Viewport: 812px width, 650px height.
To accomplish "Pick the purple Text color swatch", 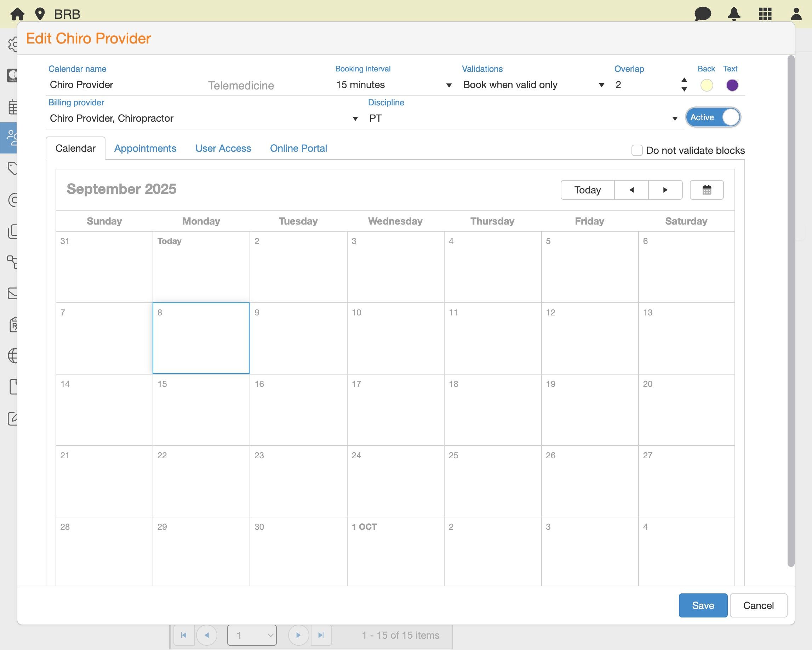I will (x=732, y=85).
